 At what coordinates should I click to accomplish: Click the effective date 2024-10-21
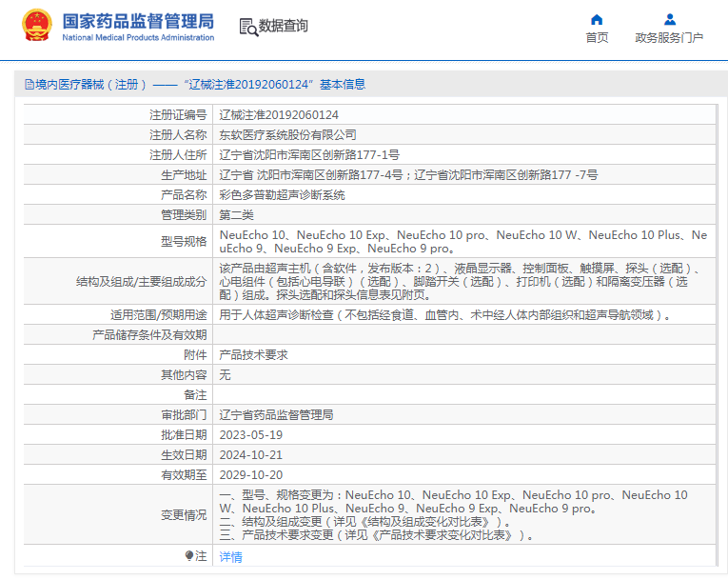pos(251,454)
